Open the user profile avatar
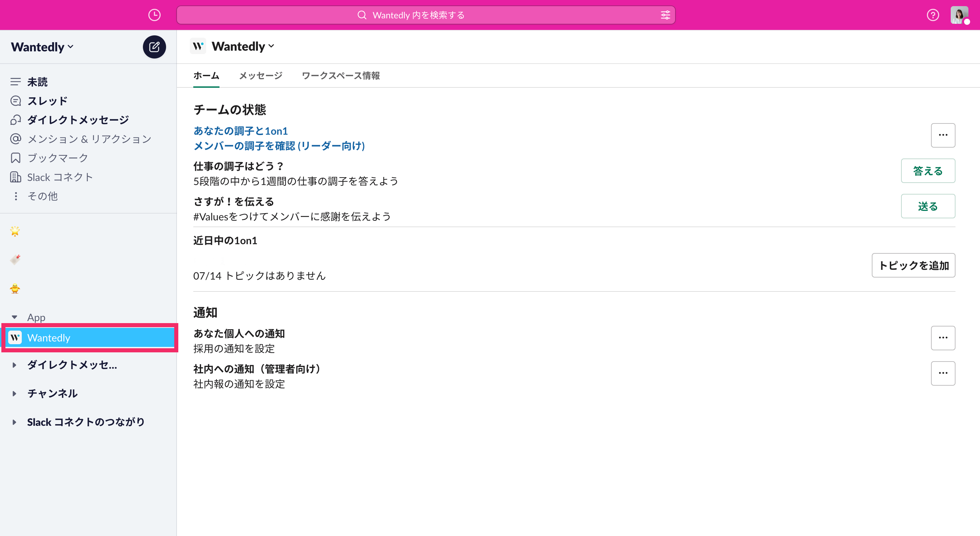The image size is (980, 536). click(x=960, y=15)
